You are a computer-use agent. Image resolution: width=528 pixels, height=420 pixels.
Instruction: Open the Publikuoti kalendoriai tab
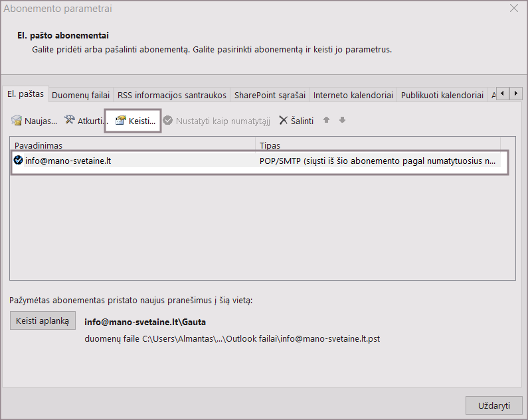click(442, 95)
